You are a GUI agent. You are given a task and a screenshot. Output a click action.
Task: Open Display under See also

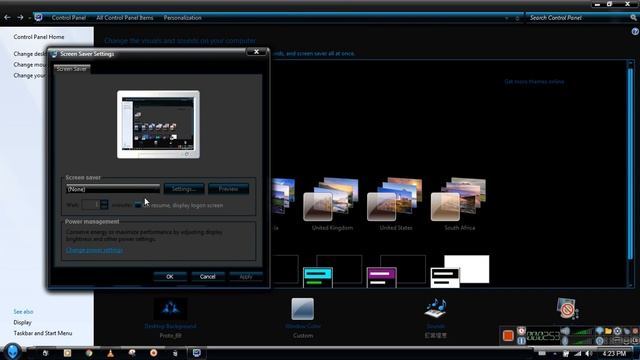(x=22, y=322)
